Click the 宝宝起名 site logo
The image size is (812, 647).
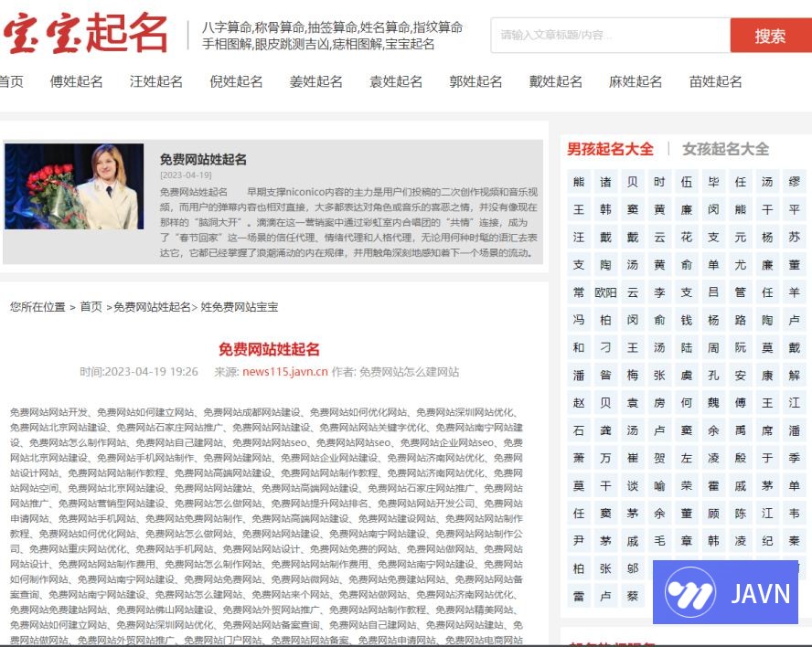tap(85, 34)
